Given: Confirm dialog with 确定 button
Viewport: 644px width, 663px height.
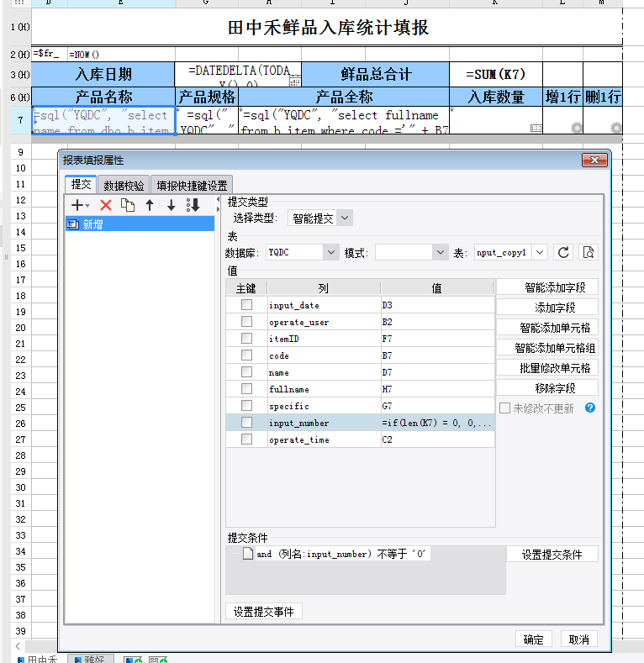Looking at the screenshot, I should click(533, 639).
